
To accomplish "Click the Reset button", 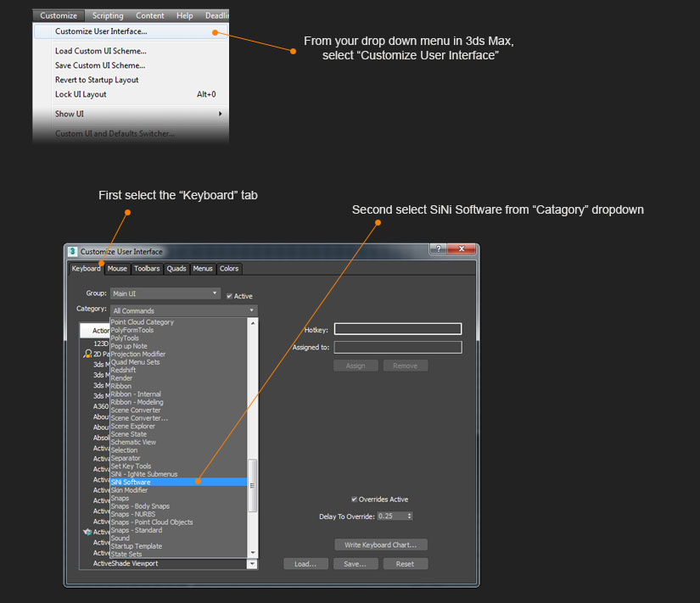I will pos(406,564).
